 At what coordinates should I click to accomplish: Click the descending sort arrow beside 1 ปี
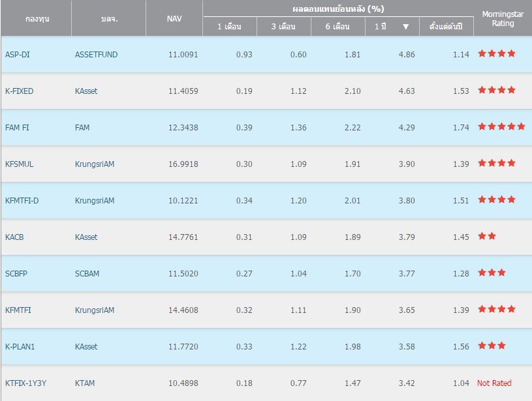(405, 27)
